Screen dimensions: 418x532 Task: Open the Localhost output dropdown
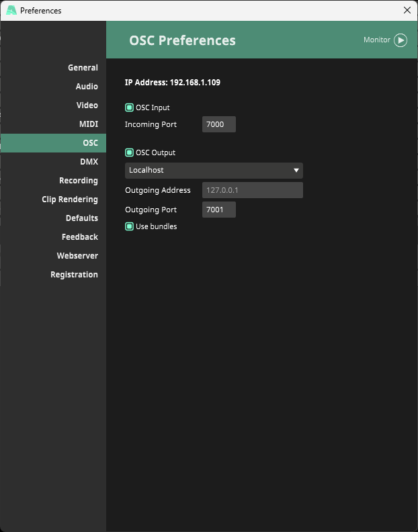(214, 171)
